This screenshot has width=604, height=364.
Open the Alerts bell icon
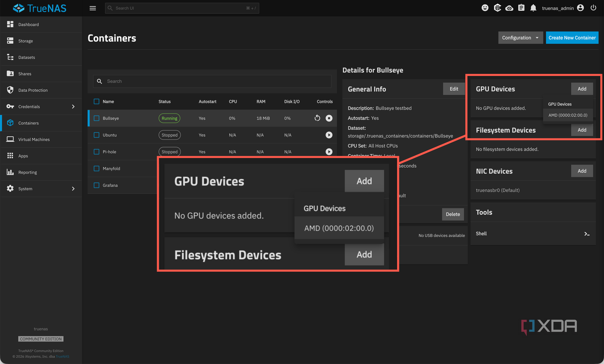click(x=534, y=8)
